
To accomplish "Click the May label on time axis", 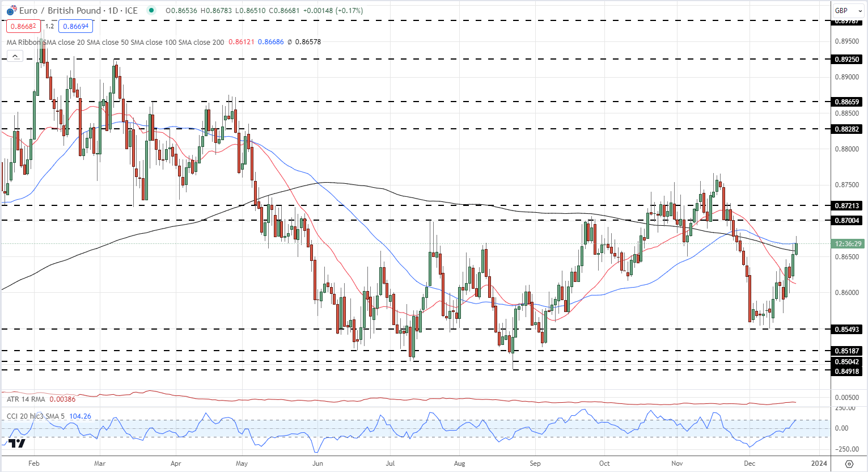I will [242, 463].
